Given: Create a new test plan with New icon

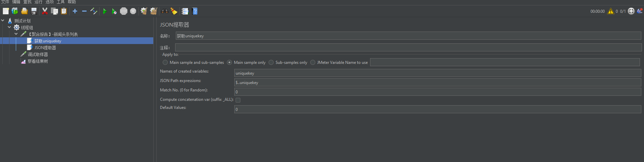Looking at the screenshot, I should coord(6,11).
